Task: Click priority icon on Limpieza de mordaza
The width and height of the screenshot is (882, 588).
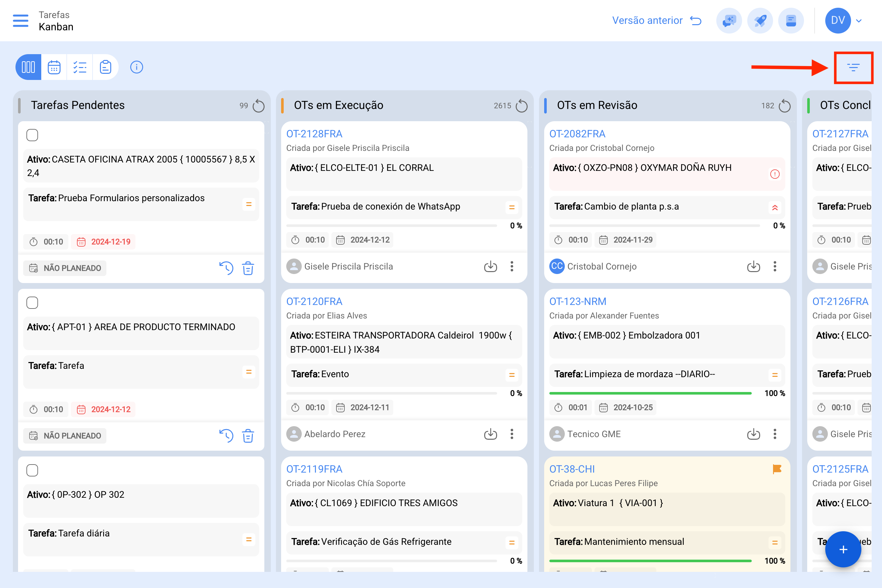Action: 775,375
